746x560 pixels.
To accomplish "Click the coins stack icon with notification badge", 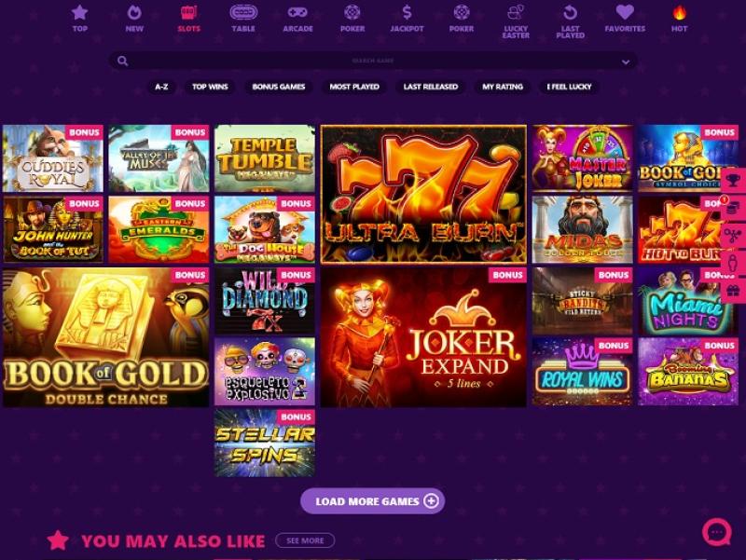I will click(733, 207).
